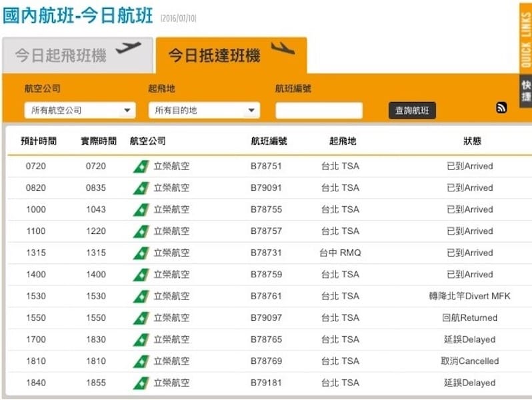Screen dimensions: 532x400
Task: Open the 所有目的地 origin dropdown
Action: click(203, 111)
